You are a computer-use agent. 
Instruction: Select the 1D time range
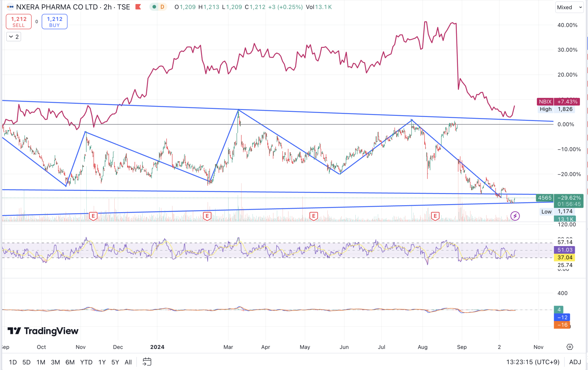pyautogui.click(x=13, y=362)
